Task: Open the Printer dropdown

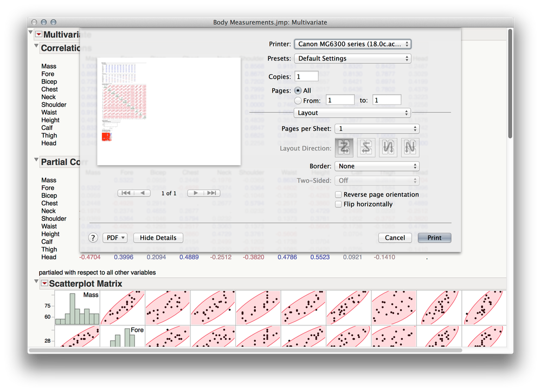Action: tap(352, 44)
